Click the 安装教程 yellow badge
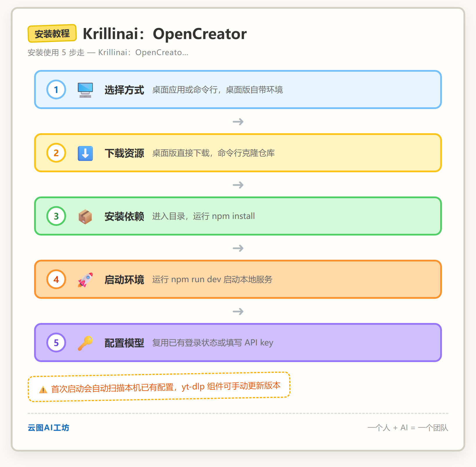Viewport: 476px width, 467px height. [52, 34]
